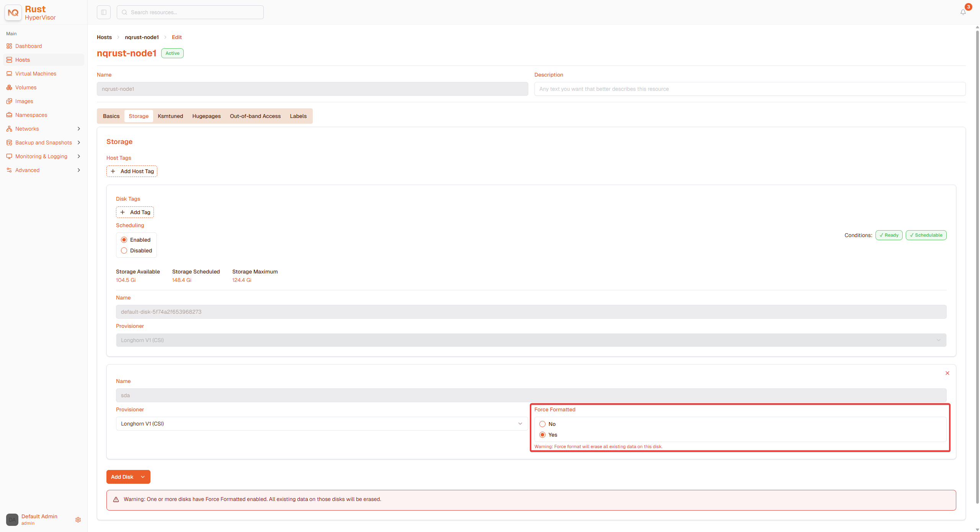
Task: Open Namespaces in sidebar
Action: click(x=31, y=115)
